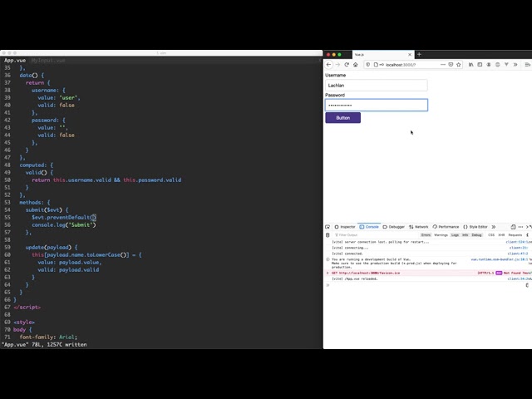The image size is (532, 399).
Task: Click the Filter Output field
Action: (x=375, y=234)
